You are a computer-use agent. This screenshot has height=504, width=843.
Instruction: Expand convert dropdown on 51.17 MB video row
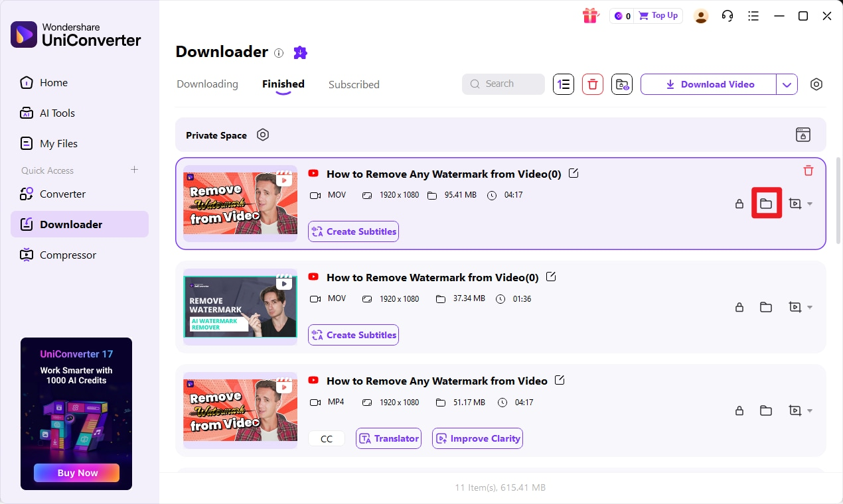pos(810,411)
